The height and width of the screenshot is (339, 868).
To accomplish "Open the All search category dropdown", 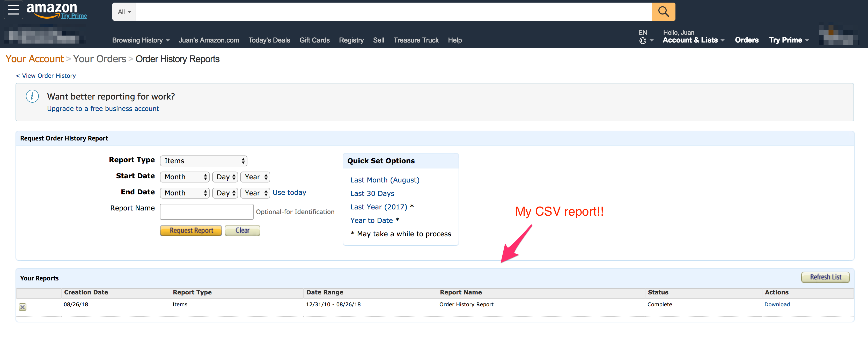I will tap(124, 12).
